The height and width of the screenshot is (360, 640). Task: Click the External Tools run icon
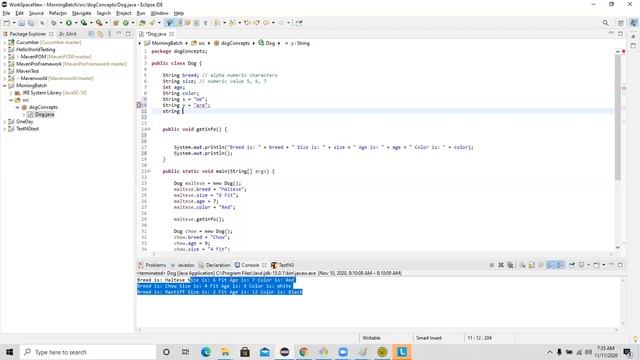pos(99,23)
